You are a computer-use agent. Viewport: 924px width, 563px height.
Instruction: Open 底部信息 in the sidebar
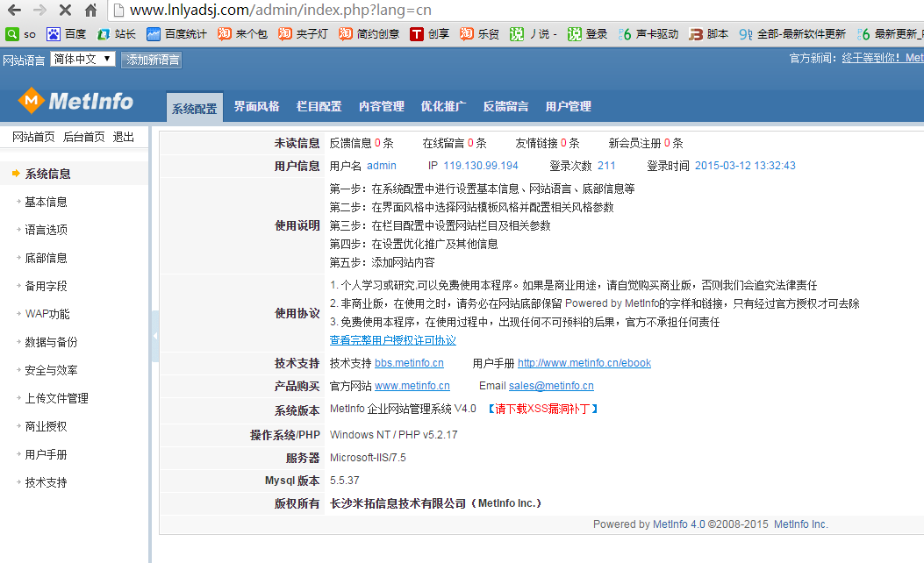point(46,258)
